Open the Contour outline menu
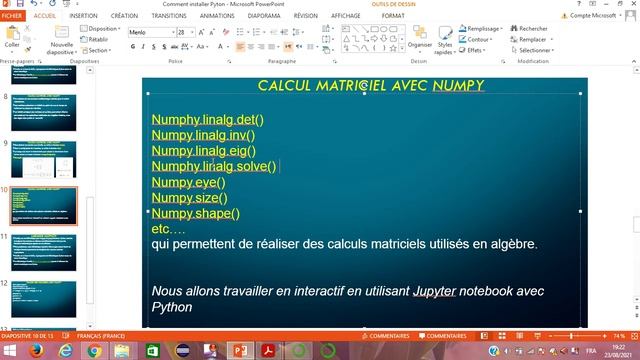The height and width of the screenshot is (360, 640). coord(476,39)
